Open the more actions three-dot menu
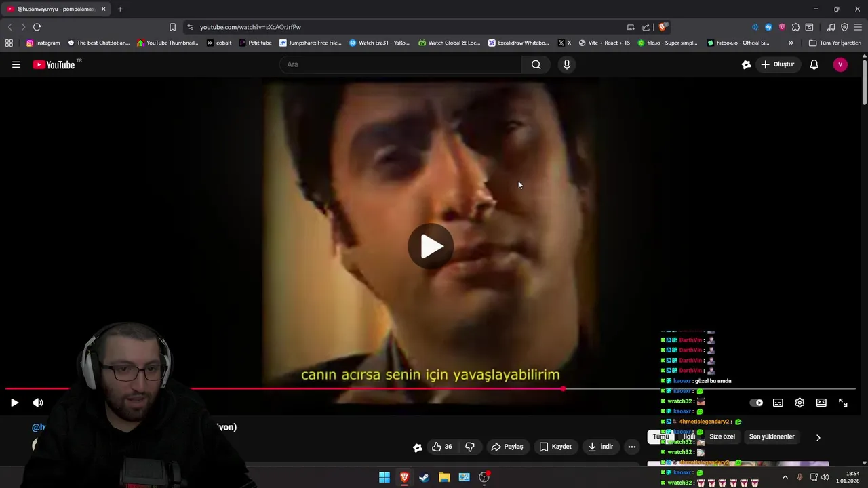The image size is (868, 488). tap(631, 447)
